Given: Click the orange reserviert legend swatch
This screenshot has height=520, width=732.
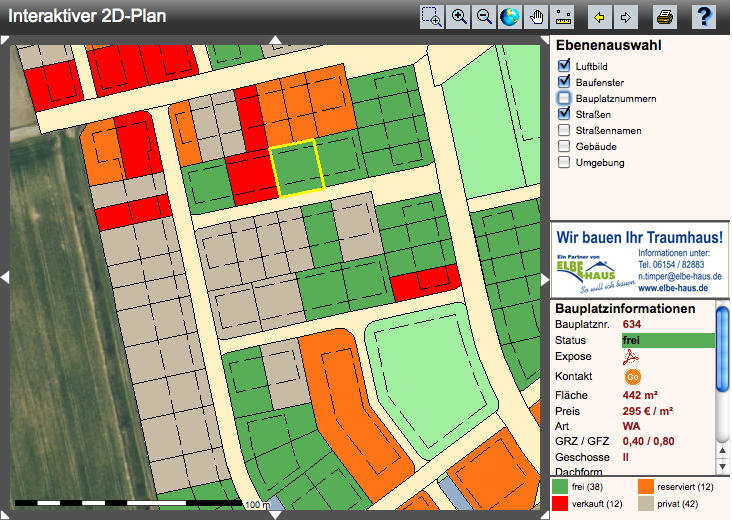Looking at the screenshot, I should coord(646,487).
